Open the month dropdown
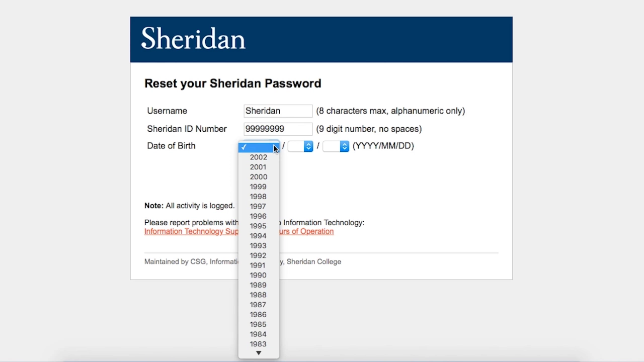This screenshot has width=644, height=362. [x=300, y=146]
